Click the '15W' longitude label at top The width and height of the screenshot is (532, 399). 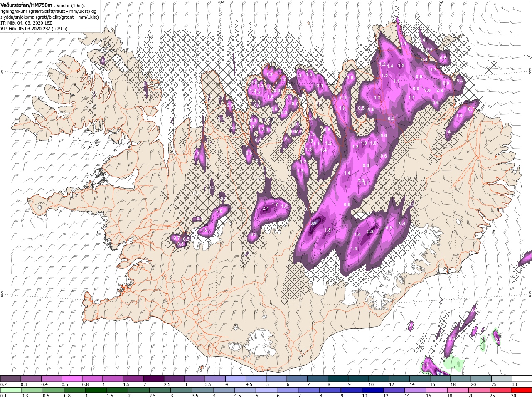440,2
